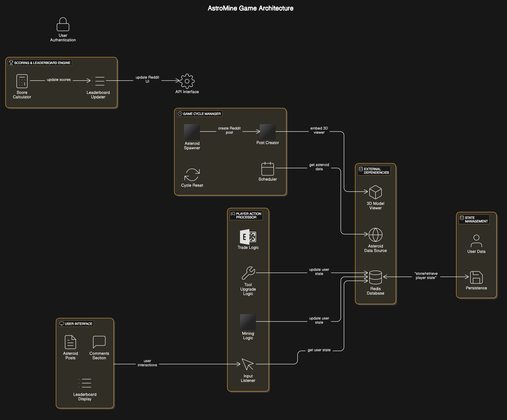Select the User Data person icon
Screen dimensions: 507x420
point(476,241)
